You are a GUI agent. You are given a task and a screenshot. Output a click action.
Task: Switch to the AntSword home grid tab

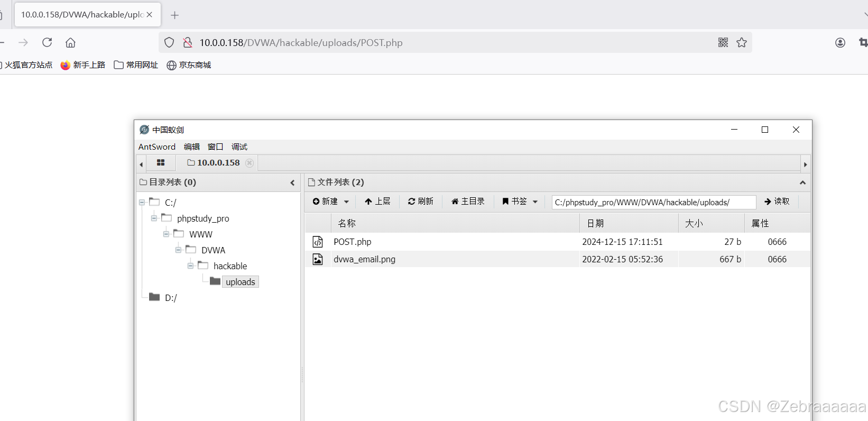[x=161, y=163]
